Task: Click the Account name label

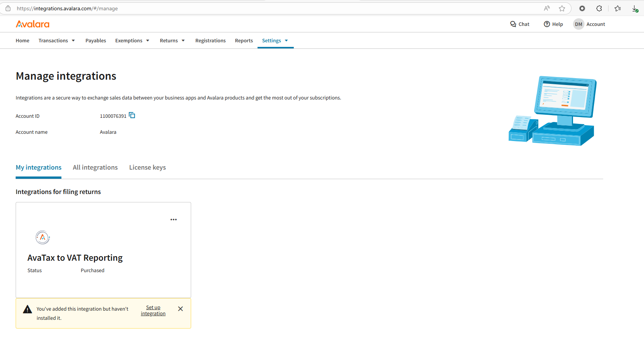Action: [32, 132]
